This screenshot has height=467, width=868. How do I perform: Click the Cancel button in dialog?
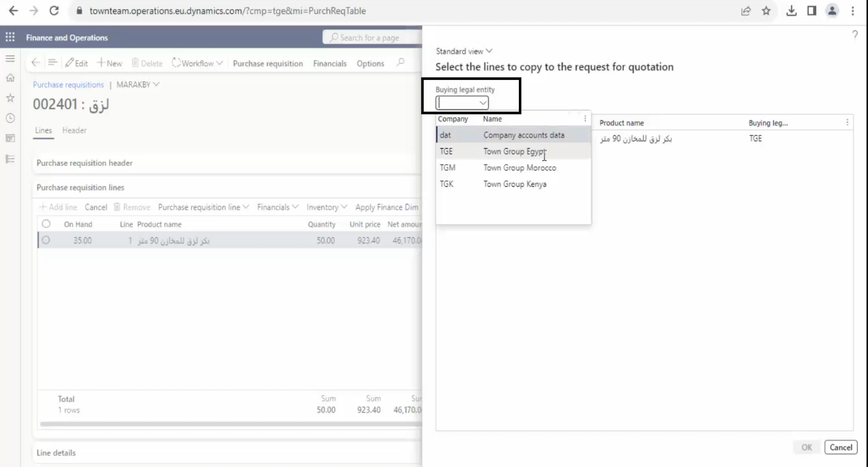(841, 447)
